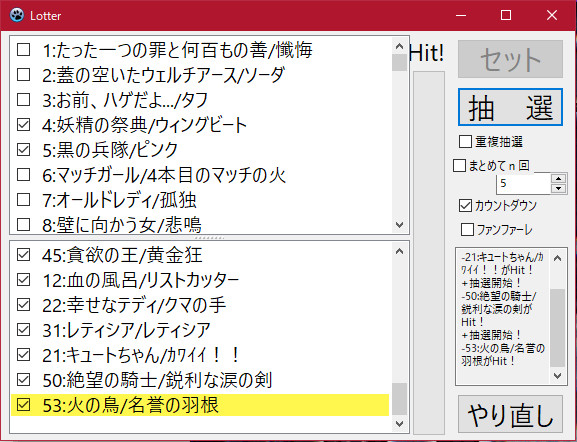
Task: Click upper list scroll-up arrow
Action: 399,46
